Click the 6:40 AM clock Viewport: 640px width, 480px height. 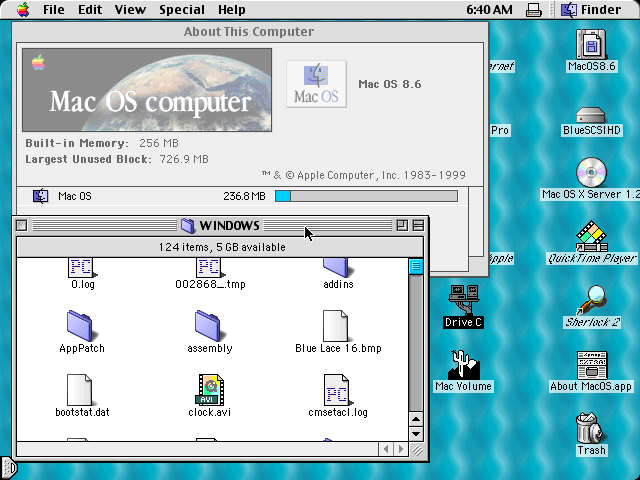[489, 9]
